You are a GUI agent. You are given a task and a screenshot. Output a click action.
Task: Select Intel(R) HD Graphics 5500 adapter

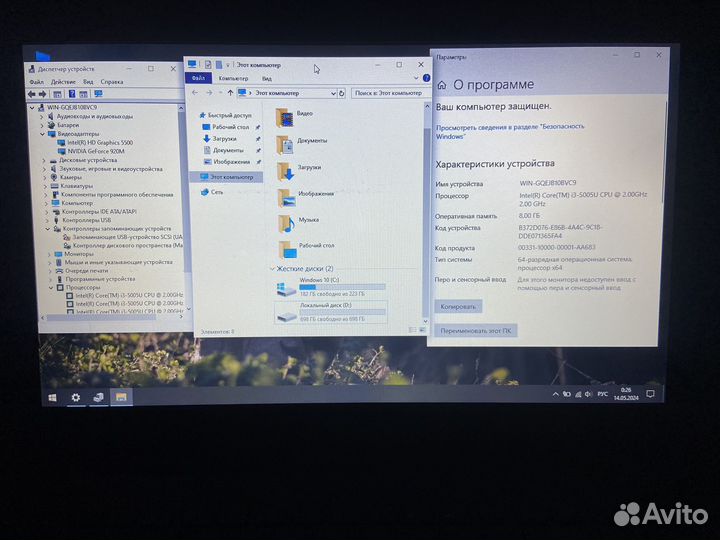pyautogui.click(x=100, y=142)
